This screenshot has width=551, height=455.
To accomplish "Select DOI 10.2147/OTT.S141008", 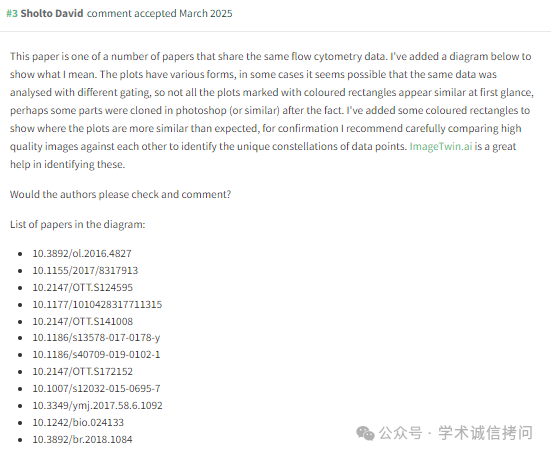I will point(83,321).
